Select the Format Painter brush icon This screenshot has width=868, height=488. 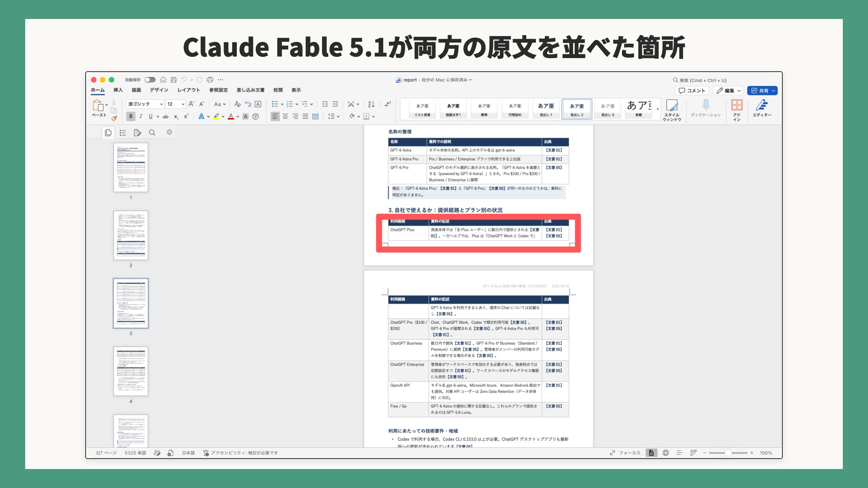click(x=114, y=118)
